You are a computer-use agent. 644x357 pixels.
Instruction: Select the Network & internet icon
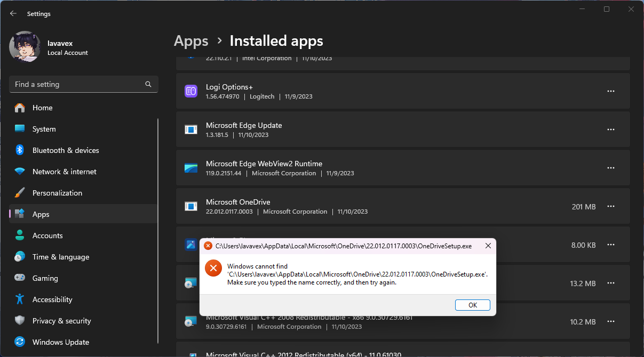21,172
